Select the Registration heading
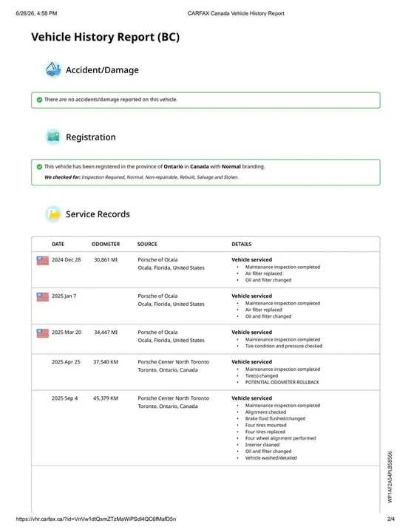Viewport: 411px width, 532px height. coord(91,137)
